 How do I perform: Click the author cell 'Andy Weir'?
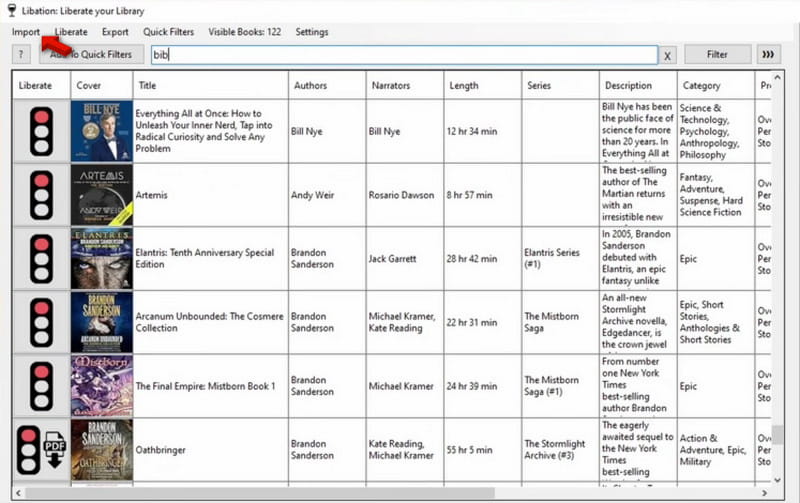tap(327, 195)
